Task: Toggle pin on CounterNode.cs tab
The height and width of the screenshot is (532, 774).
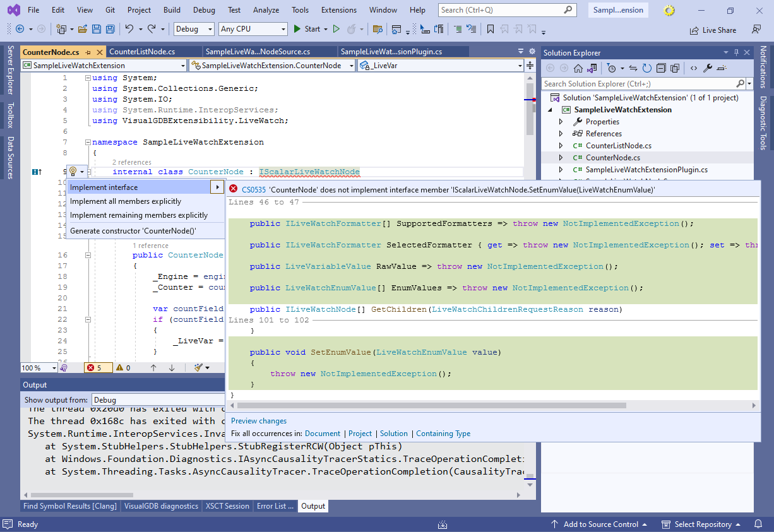Action: [88, 52]
